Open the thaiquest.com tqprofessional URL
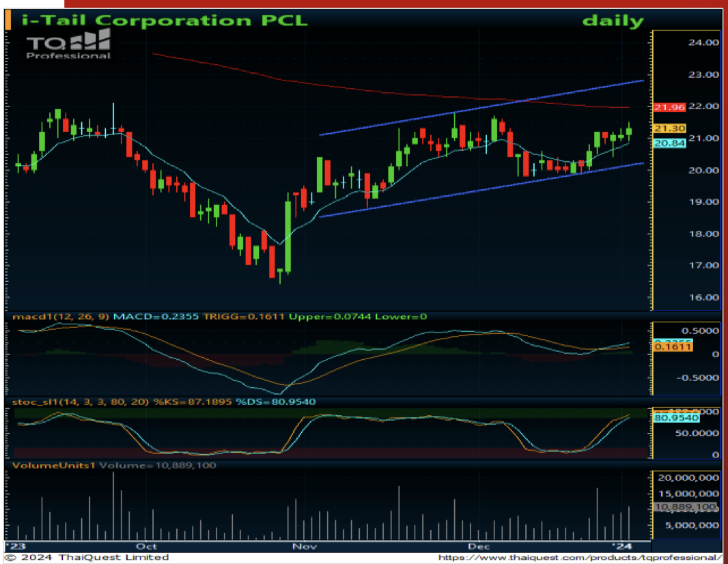The image size is (728, 564). (x=580, y=557)
